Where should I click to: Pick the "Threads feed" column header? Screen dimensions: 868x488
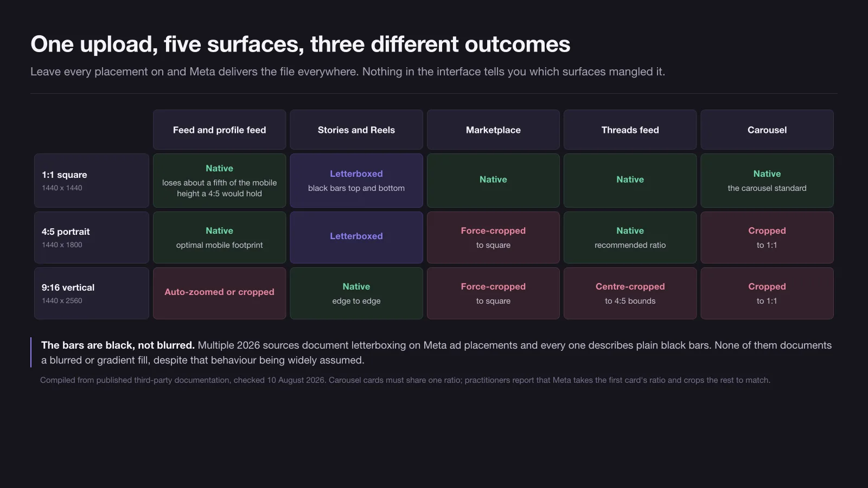(x=630, y=130)
